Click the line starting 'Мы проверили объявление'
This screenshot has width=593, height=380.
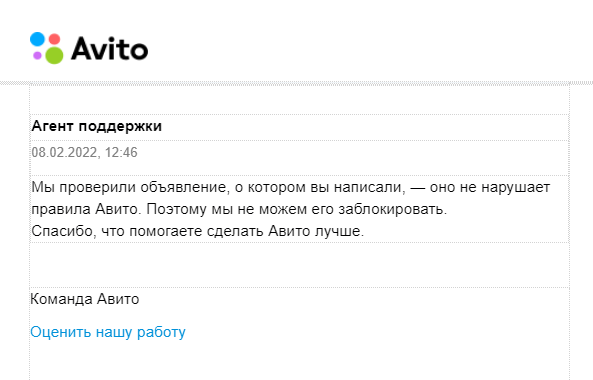290,187
